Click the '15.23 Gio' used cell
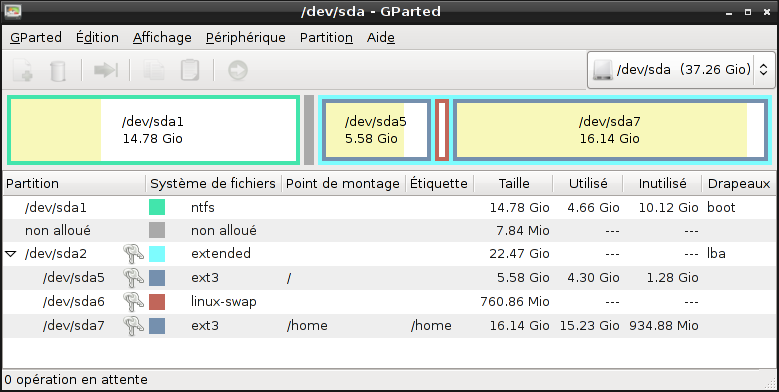 (589, 325)
